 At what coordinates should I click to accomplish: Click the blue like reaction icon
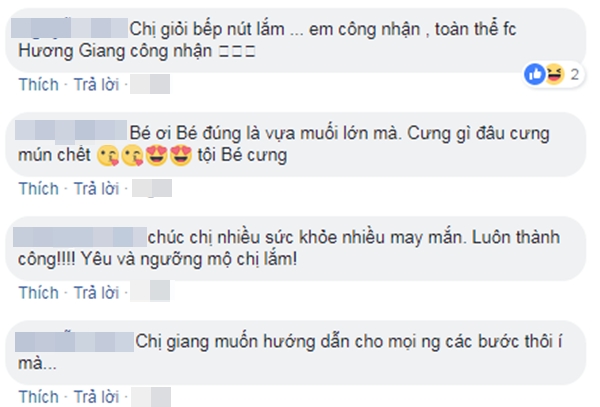[535, 74]
